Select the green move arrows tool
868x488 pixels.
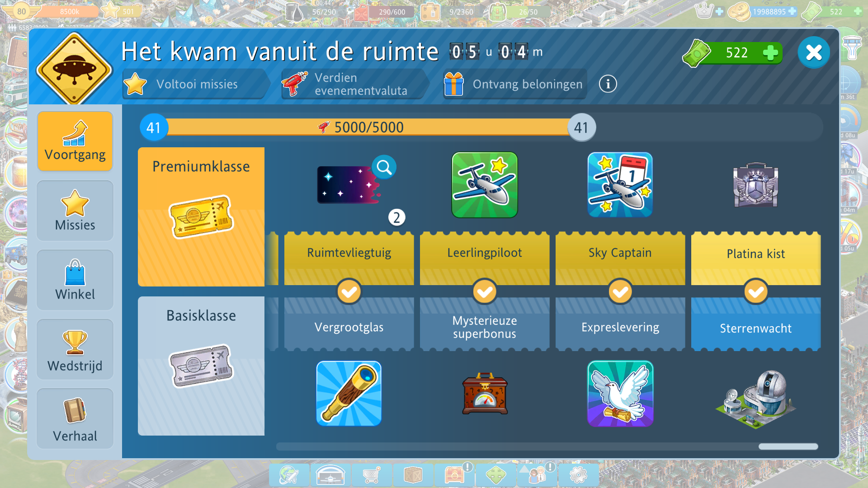pyautogui.click(x=495, y=475)
